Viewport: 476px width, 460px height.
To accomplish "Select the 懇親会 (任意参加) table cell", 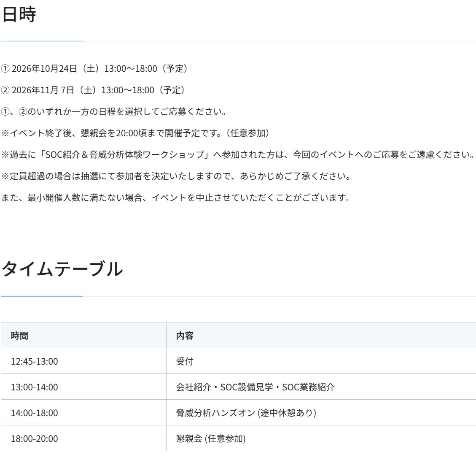I will click(x=321, y=438).
